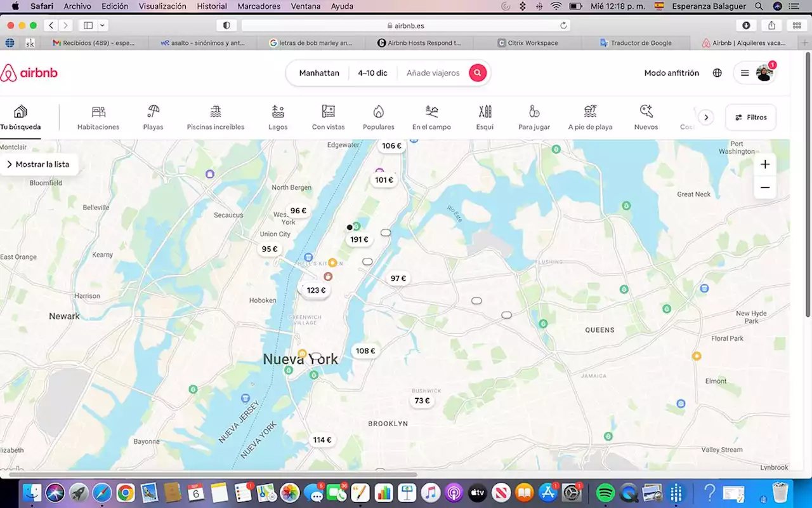This screenshot has height=508, width=812.
Task: Open the Archivo menu
Action: [77, 6]
